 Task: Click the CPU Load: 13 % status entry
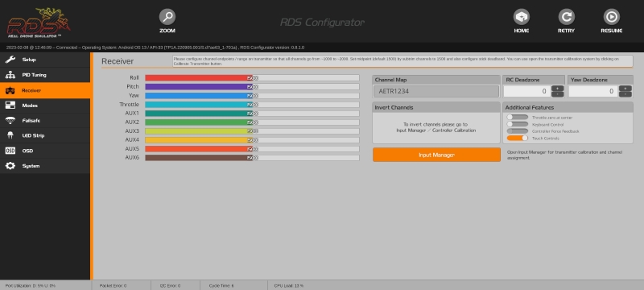pos(289,285)
